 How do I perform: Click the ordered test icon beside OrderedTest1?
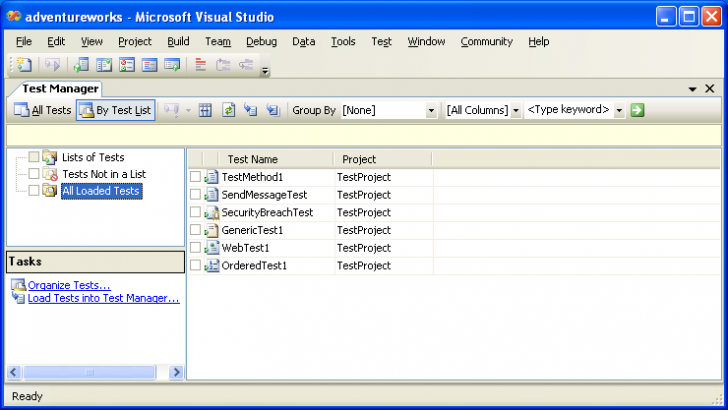[x=211, y=266]
